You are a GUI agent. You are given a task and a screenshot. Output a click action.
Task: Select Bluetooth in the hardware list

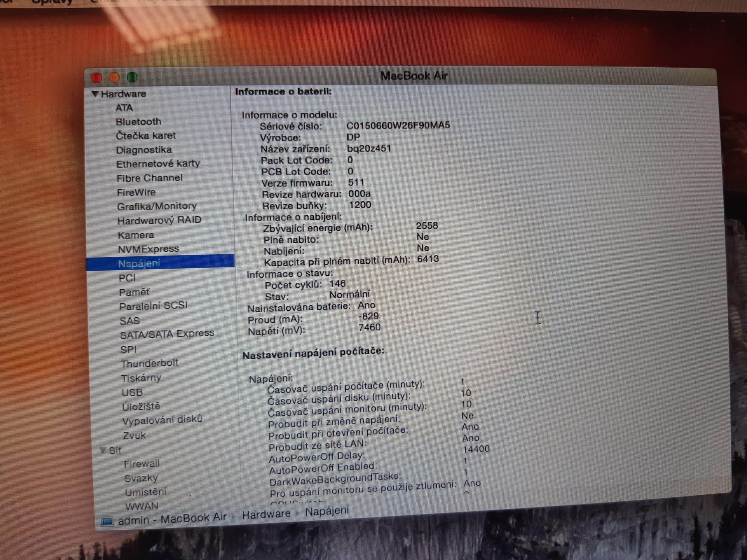tap(138, 122)
